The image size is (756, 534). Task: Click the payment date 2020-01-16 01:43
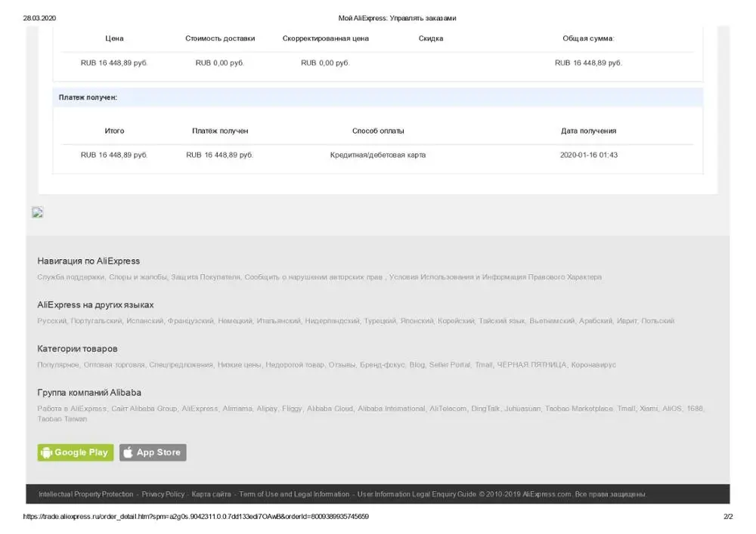(589, 155)
